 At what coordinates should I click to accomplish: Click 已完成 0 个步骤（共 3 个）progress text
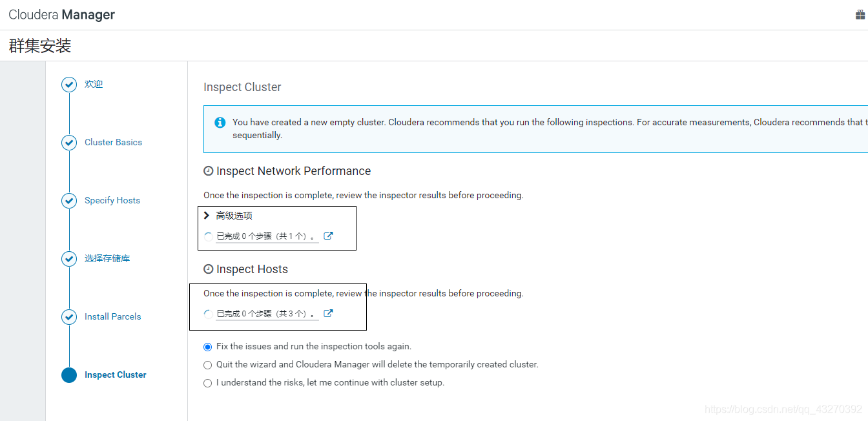tap(267, 314)
